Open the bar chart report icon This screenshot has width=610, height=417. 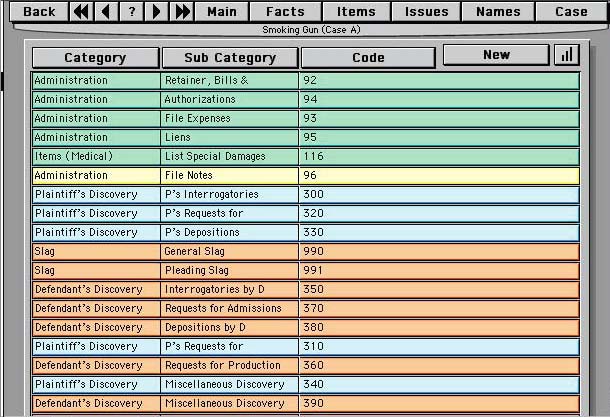(566, 55)
